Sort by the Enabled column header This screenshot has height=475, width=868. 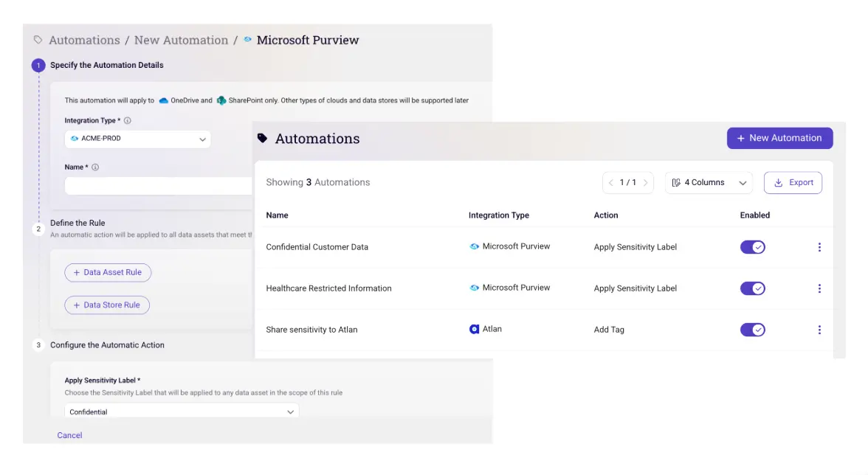point(754,215)
